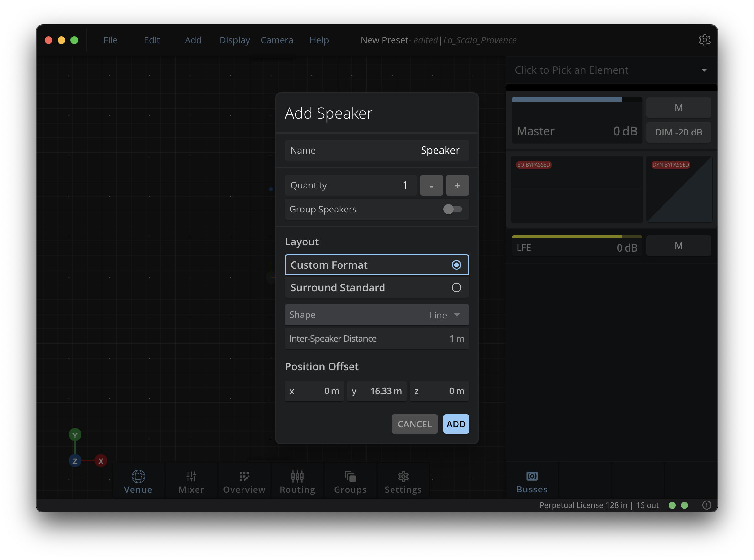Expand Click to Pick an Element dropdown

click(704, 70)
